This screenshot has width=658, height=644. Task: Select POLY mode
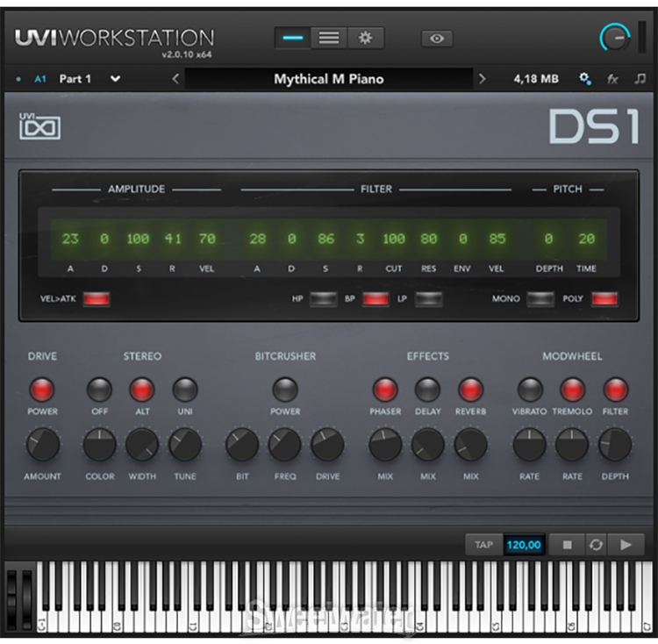tap(604, 298)
